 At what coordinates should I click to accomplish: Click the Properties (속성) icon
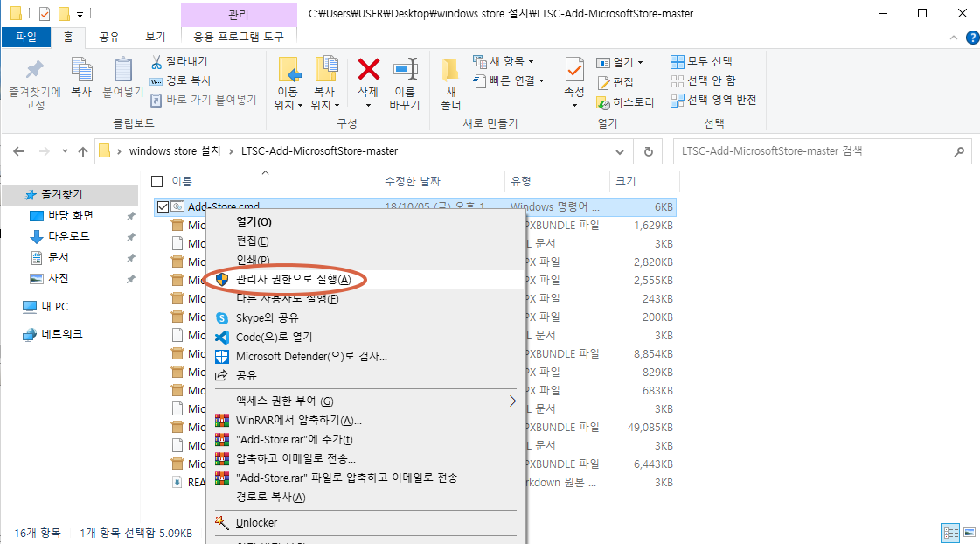pyautogui.click(x=574, y=69)
